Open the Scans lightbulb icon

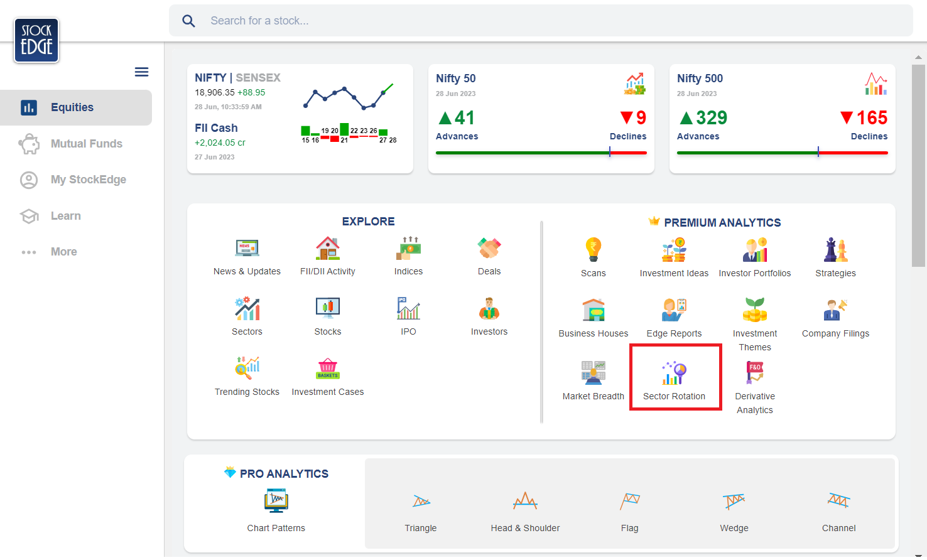click(x=593, y=249)
